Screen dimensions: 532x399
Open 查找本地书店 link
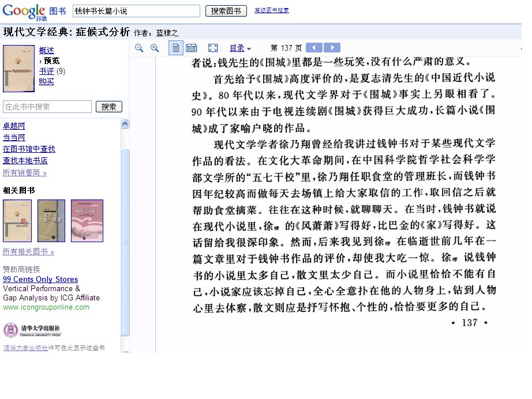(x=25, y=160)
